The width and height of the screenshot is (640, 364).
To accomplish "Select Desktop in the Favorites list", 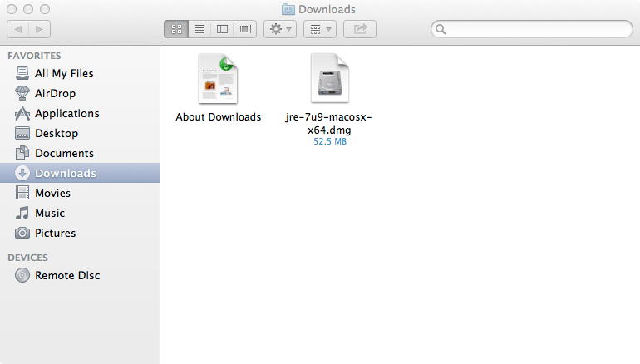I will (x=56, y=133).
